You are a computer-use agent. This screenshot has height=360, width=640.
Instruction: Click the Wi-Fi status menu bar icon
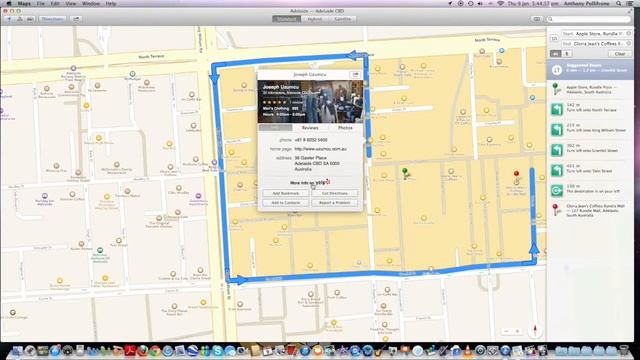click(x=500, y=3)
